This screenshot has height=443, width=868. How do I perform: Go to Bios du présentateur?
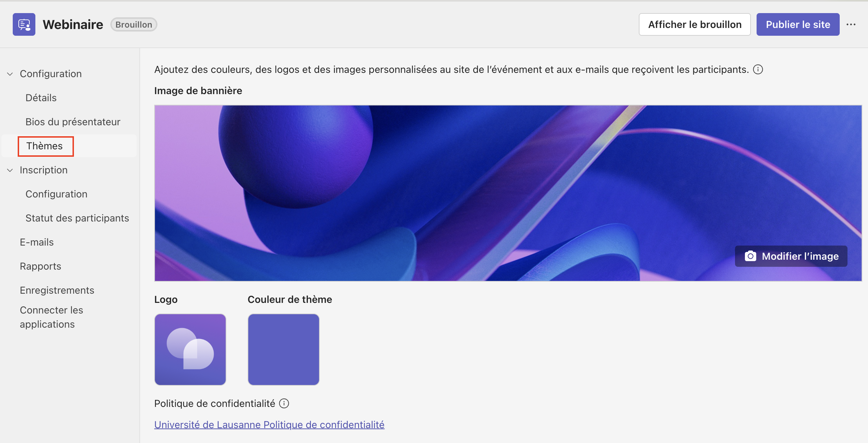pos(73,122)
